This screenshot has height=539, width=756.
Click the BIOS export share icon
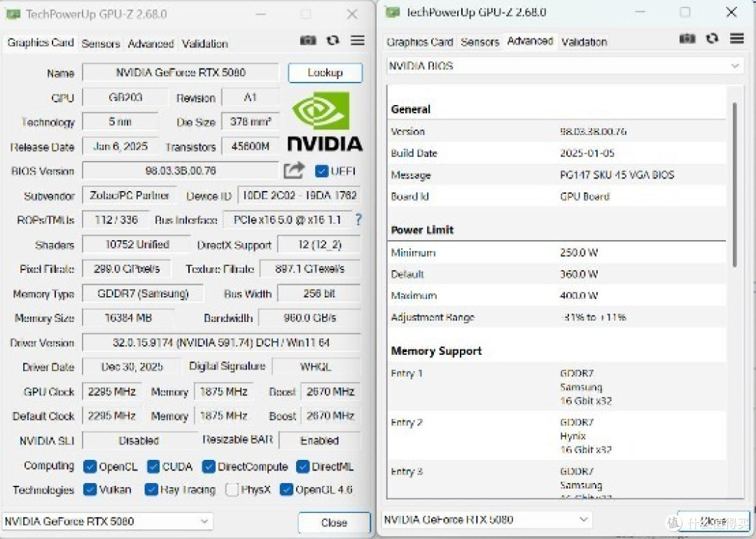pos(294,170)
